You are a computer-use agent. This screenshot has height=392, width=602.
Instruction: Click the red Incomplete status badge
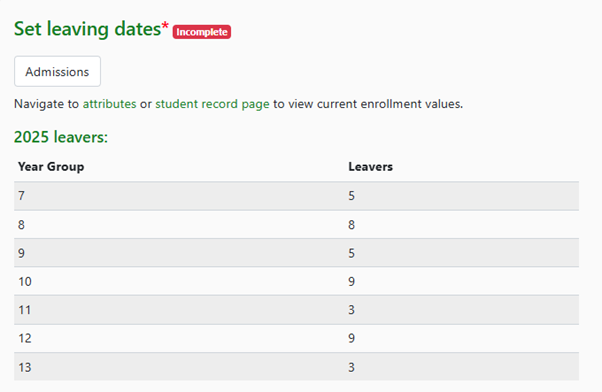(202, 32)
